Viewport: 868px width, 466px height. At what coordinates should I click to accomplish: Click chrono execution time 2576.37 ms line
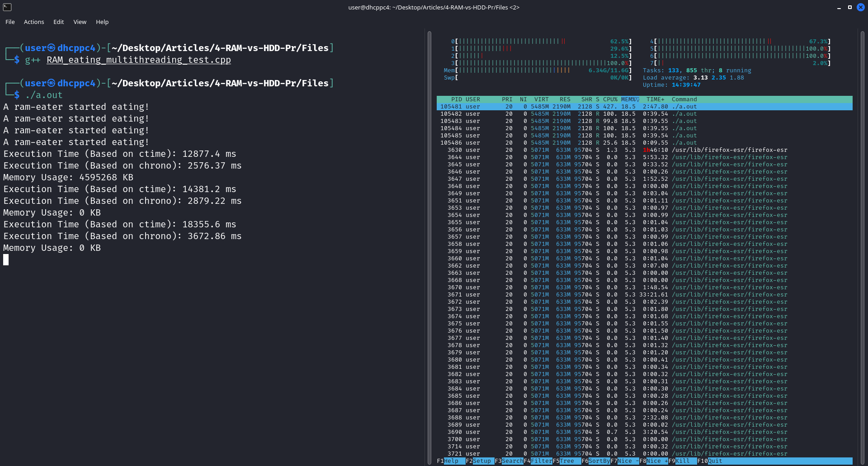click(x=123, y=165)
